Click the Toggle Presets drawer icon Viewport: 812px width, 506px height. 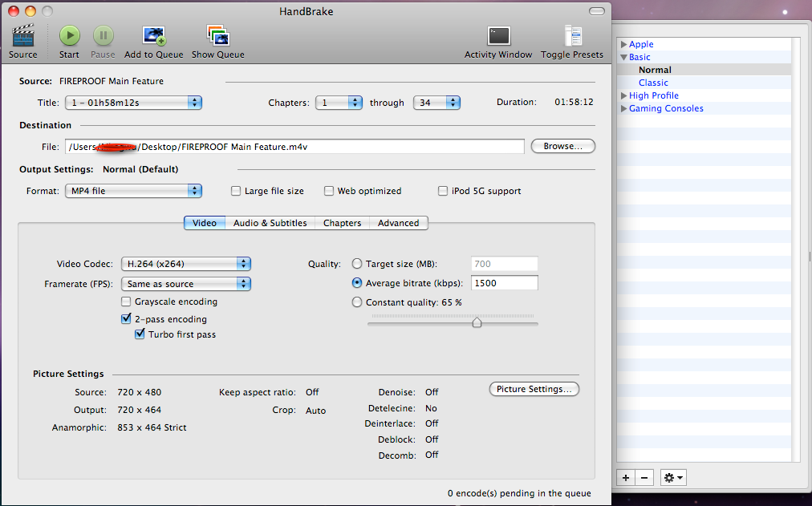[x=573, y=36]
